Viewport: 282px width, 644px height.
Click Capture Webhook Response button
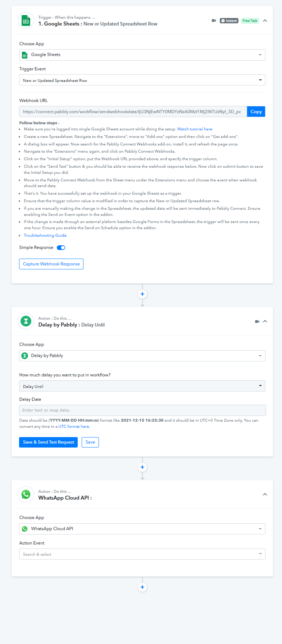pos(51,264)
